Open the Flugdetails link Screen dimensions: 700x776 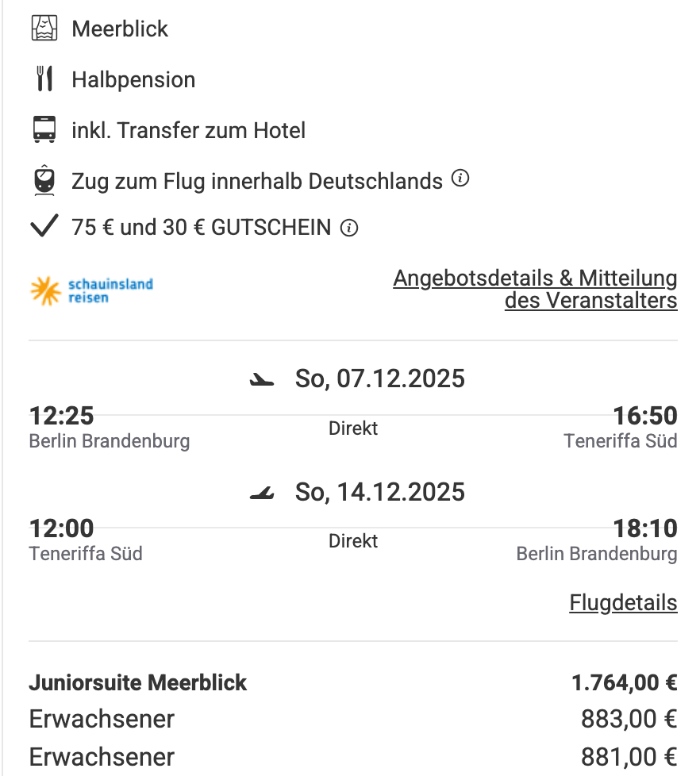click(x=623, y=603)
